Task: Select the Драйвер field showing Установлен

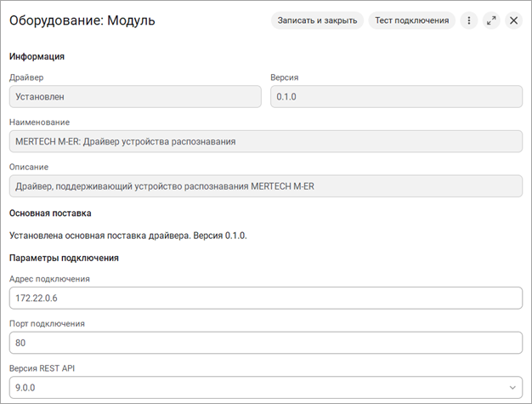Action: [x=135, y=97]
